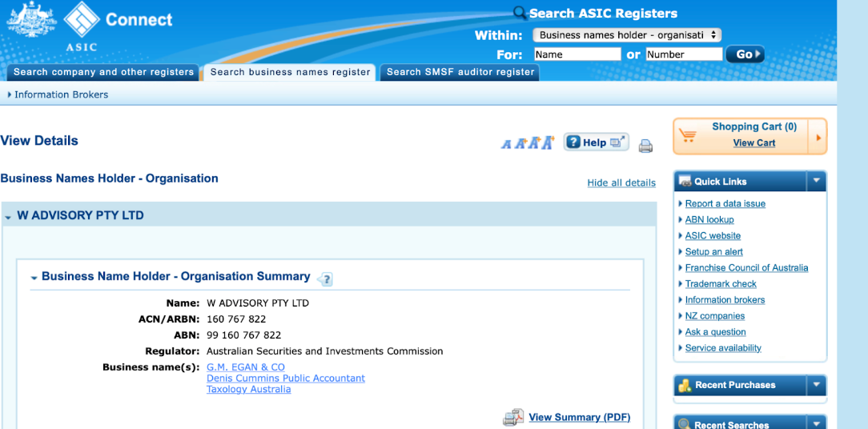This screenshot has width=868, height=429.
Task: Open the G.M. EGAN & CO business name
Action: [x=246, y=367]
